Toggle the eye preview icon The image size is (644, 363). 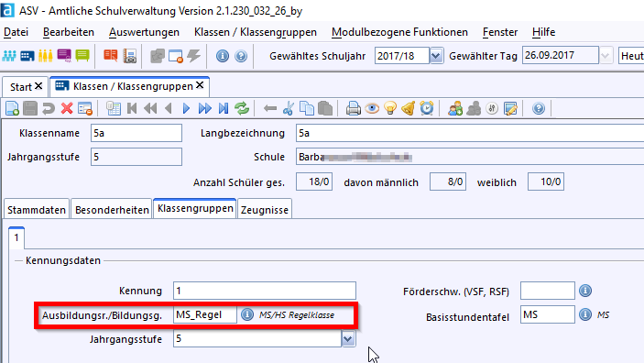[372, 108]
